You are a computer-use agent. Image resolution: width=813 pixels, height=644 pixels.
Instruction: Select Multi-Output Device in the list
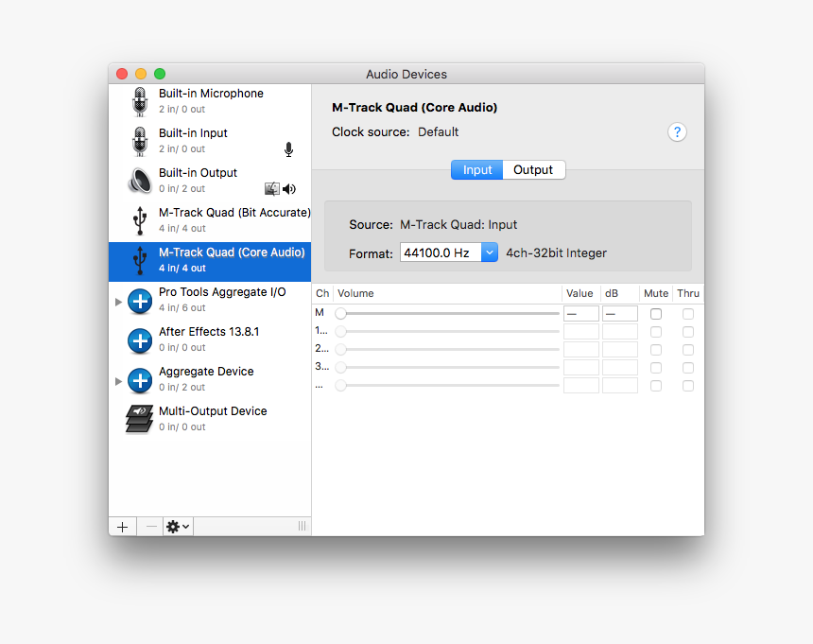tap(210, 419)
